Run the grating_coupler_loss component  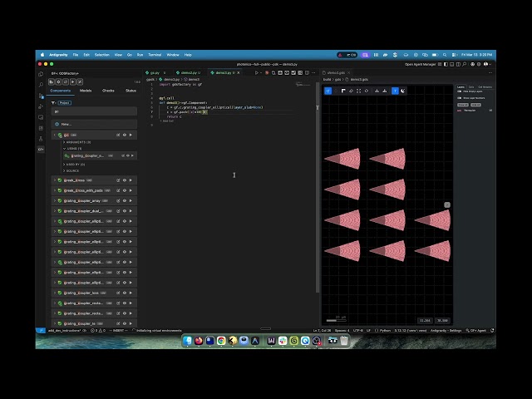tap(131, 293)
